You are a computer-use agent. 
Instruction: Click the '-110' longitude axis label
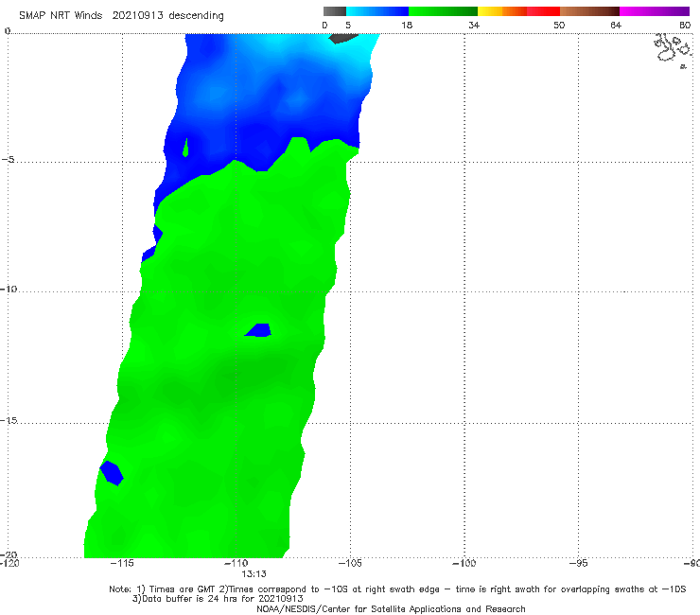point(236,563)
